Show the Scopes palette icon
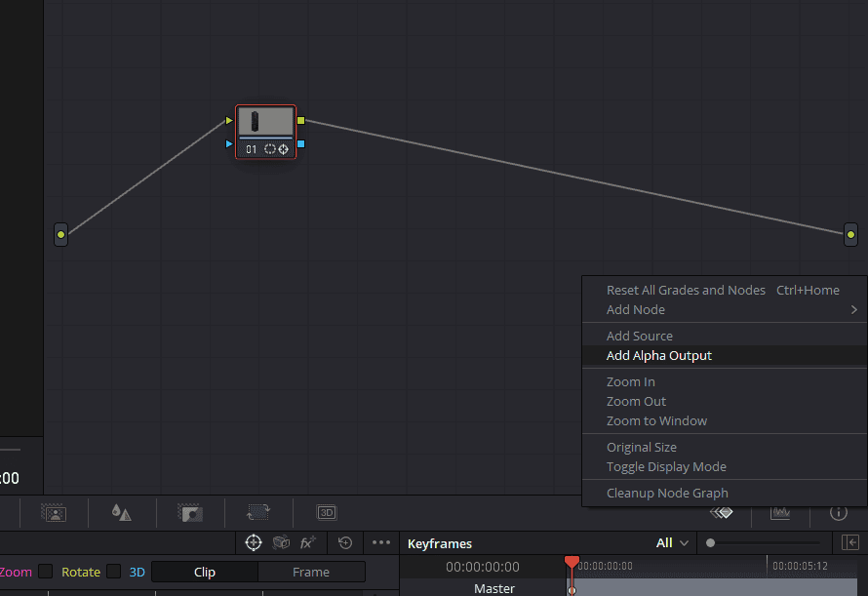Image resolution: width=868 pixels, height=596 pixels. coord(780,513)
